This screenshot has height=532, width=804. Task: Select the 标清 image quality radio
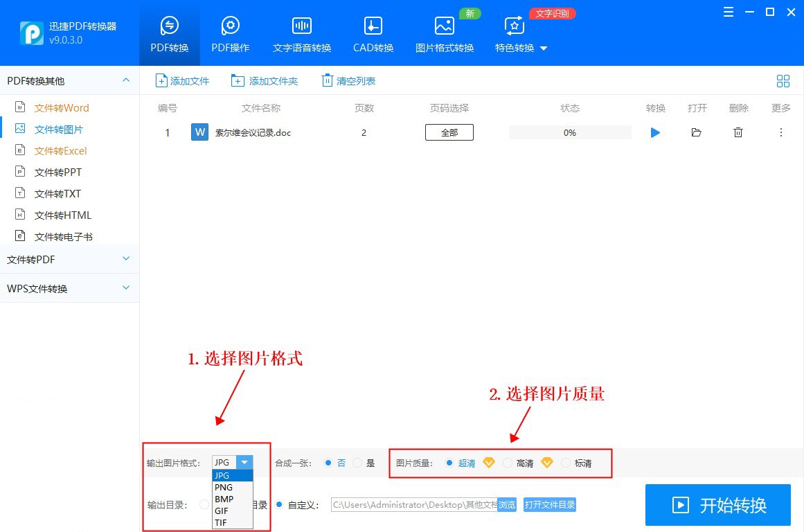[565, 462]
